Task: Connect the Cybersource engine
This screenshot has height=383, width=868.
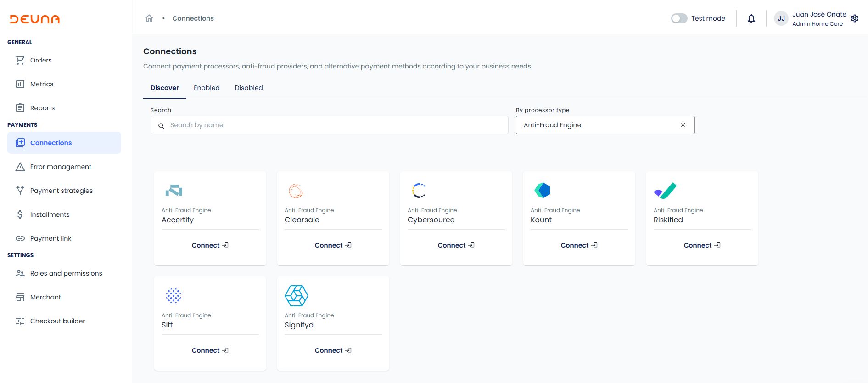Action: point(456,245)
